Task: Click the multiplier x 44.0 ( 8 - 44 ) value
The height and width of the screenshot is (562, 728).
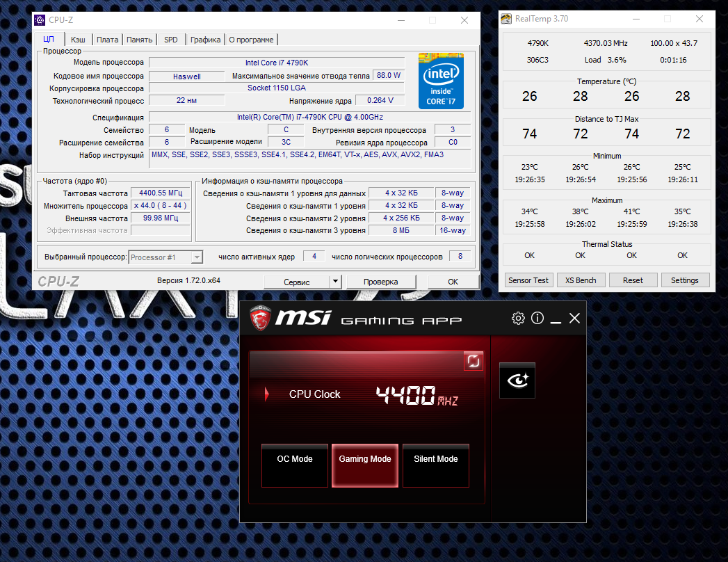Action: point(161,205)
